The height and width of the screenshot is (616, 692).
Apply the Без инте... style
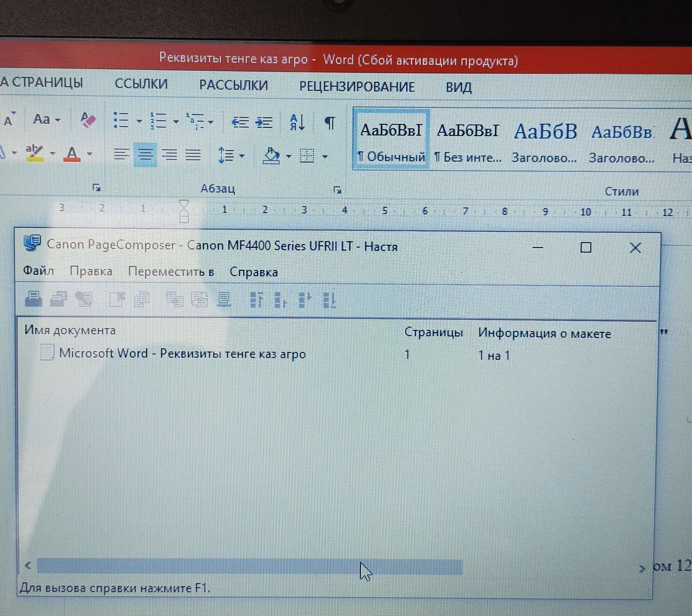(x=468, y=142)
